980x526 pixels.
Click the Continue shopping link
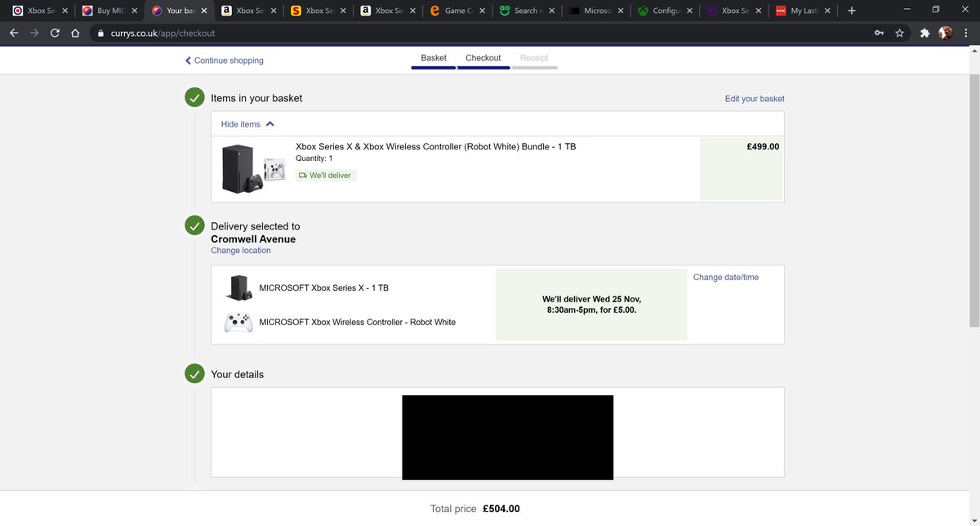[229, 60]
